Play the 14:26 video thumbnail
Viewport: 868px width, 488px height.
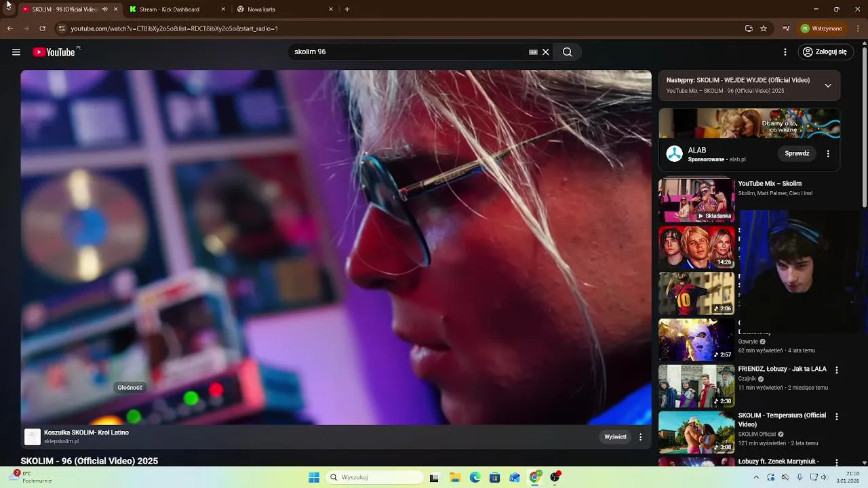point(696,247)
